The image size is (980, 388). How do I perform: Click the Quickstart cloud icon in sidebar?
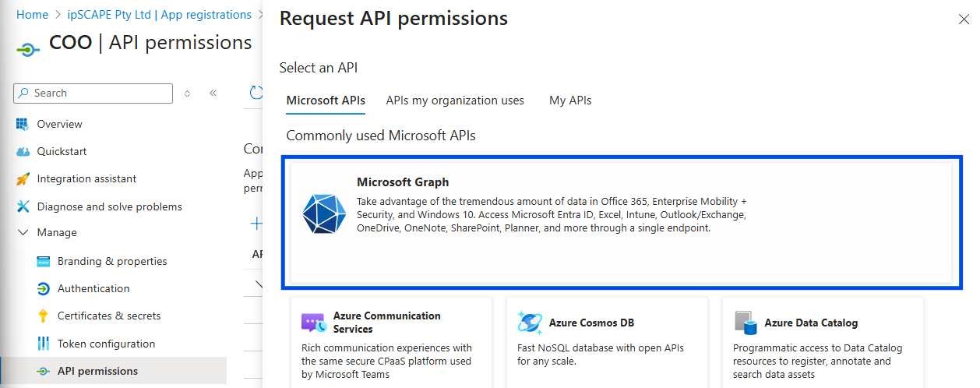(x=23, y=152)
